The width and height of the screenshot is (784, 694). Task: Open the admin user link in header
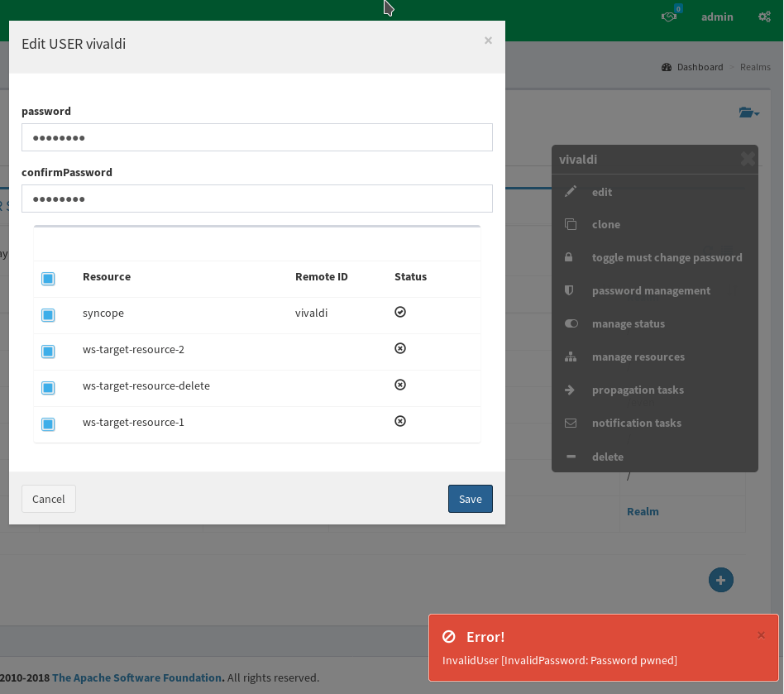click(717, 17)
